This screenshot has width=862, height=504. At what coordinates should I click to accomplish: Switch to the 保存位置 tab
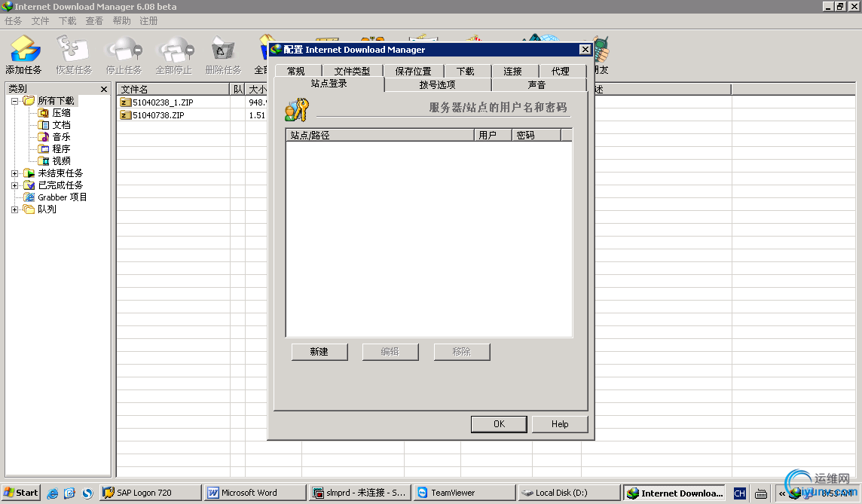pos(414,71)
